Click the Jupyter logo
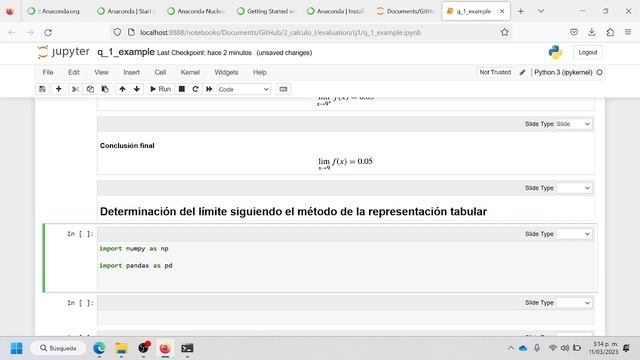The image size is (640, 360). (63, 52)
